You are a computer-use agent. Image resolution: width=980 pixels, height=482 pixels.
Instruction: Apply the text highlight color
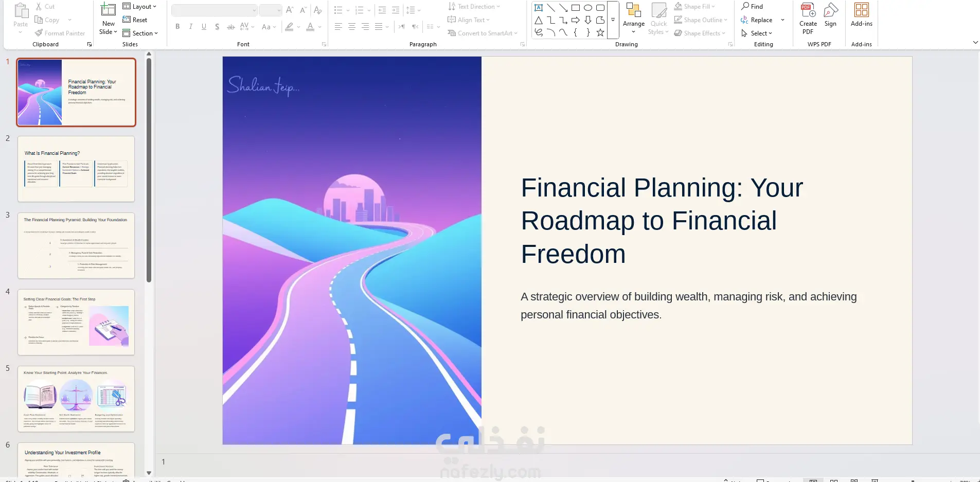[x=290, y=27]
